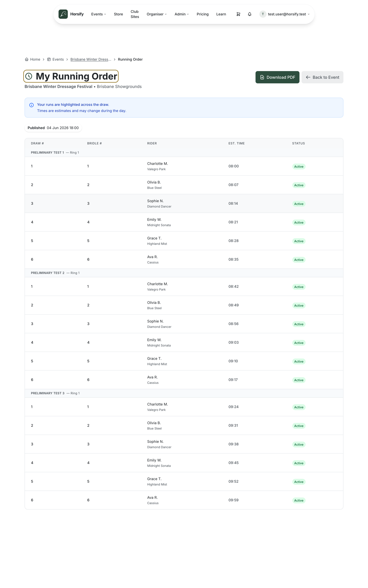Click the calendar icon beside Events breadcrumb

49,59
